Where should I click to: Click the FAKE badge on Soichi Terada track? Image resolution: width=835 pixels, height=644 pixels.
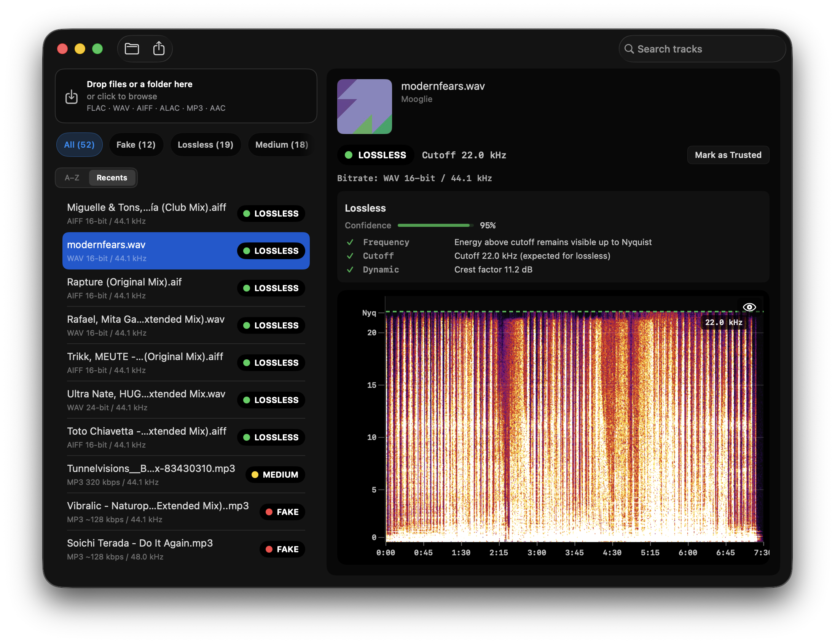pos(282,549)
